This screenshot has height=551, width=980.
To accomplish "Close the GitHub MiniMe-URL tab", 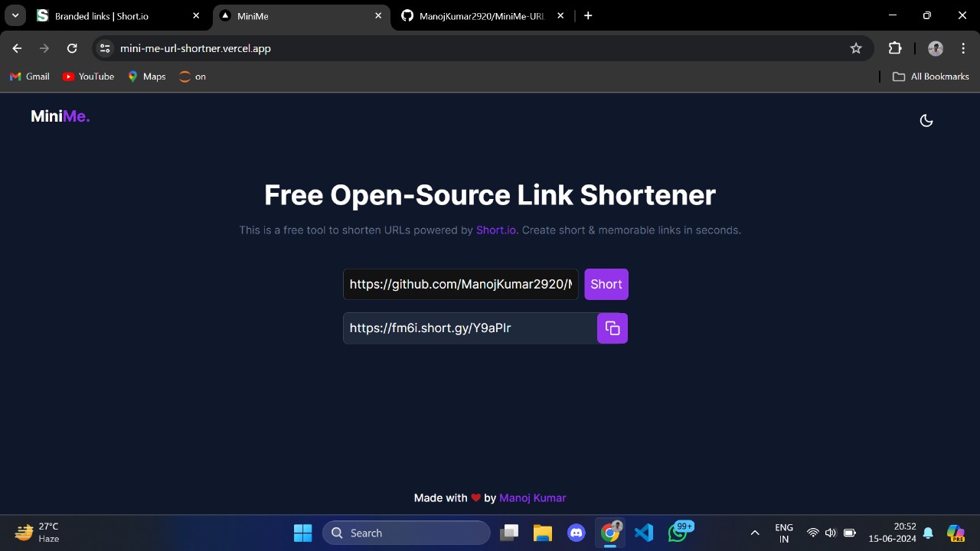I will click(560, 16).
